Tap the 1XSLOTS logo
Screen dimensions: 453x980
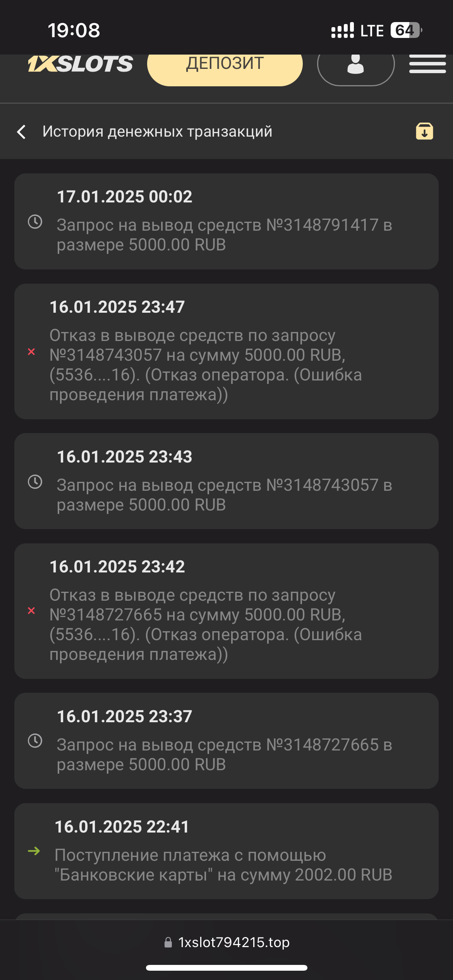pyautogui.click(x=81, y=64)
